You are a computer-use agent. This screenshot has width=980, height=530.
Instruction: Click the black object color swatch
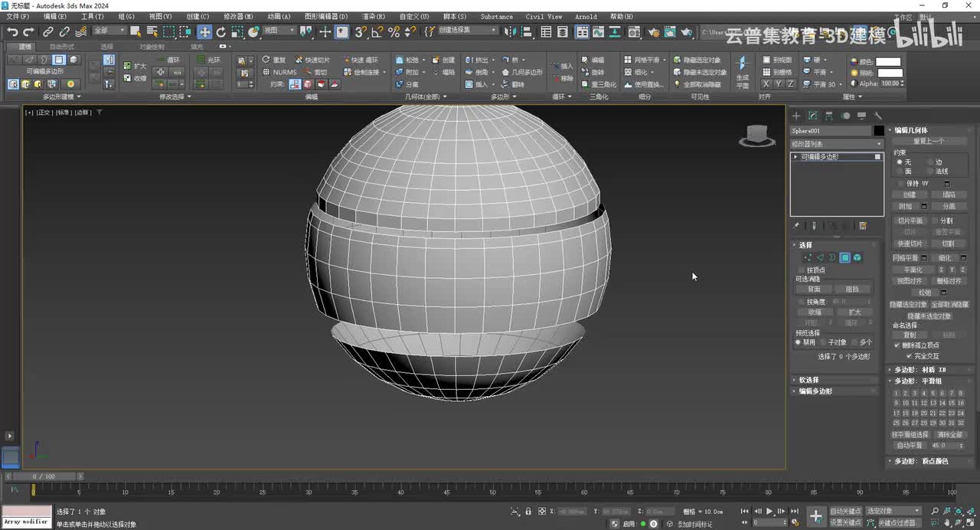[x=879, y=131]
